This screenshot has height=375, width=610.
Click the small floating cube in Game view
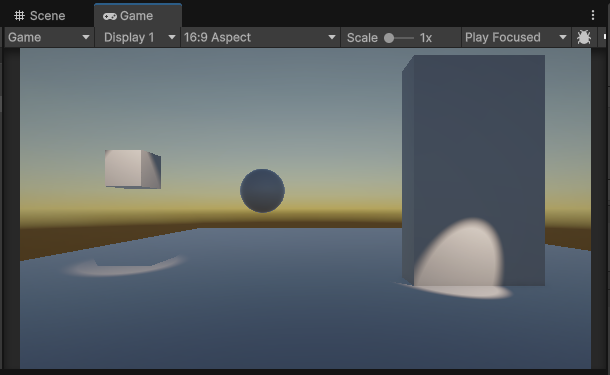[133, 169]
